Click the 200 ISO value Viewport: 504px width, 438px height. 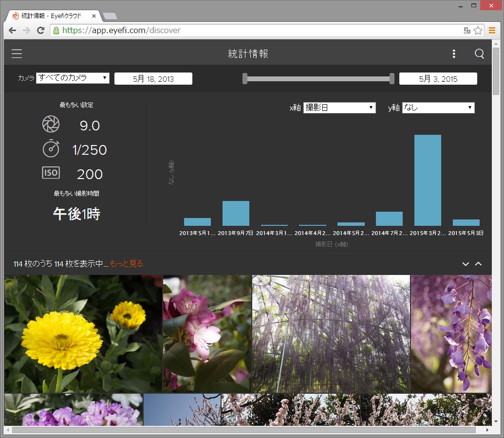click(90, 175)
